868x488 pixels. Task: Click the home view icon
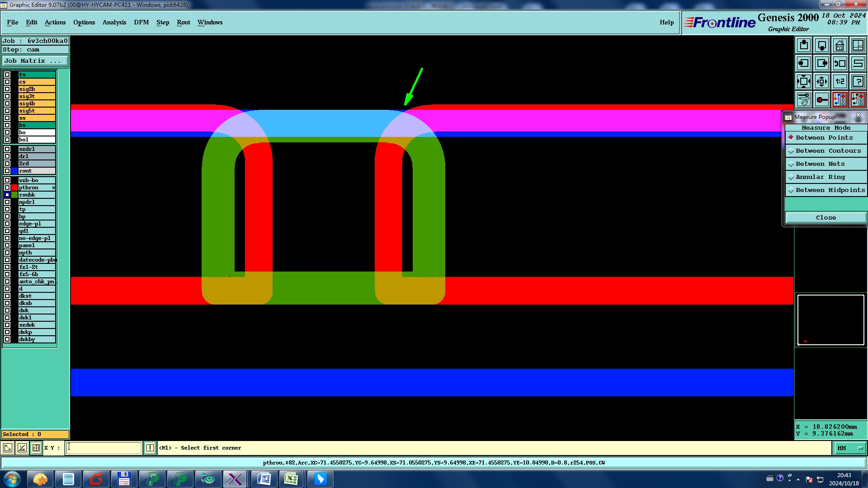coord(840,45)
